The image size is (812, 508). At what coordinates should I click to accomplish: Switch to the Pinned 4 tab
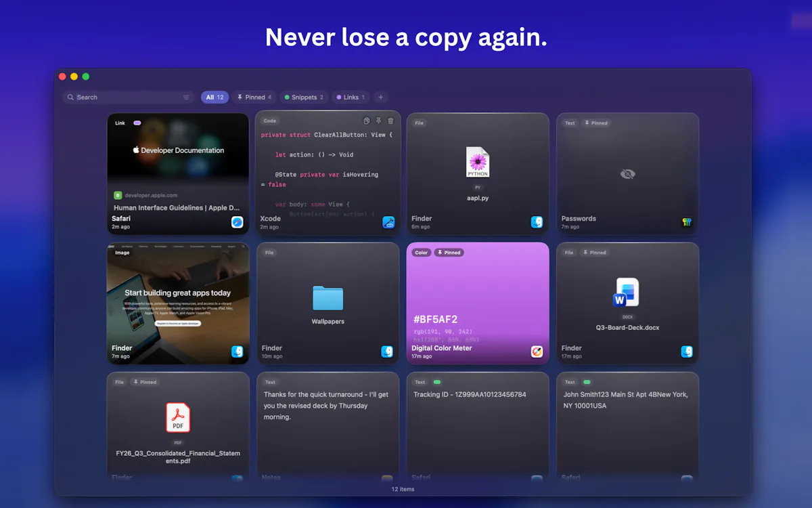pos(254,98)
